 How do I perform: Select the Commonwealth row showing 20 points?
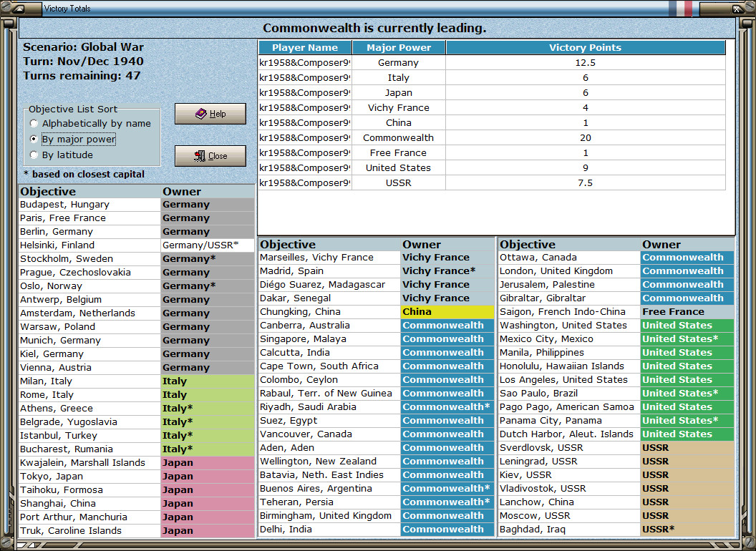coord(492,138)
